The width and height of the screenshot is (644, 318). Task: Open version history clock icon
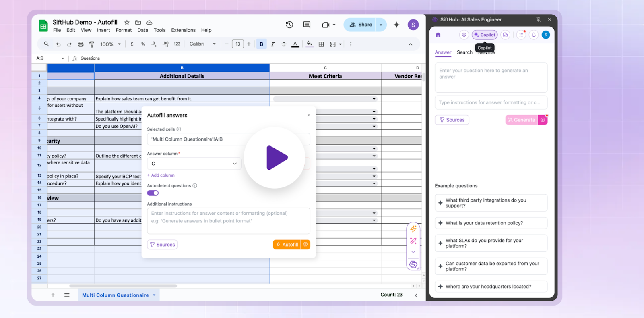tap(289, 25)
